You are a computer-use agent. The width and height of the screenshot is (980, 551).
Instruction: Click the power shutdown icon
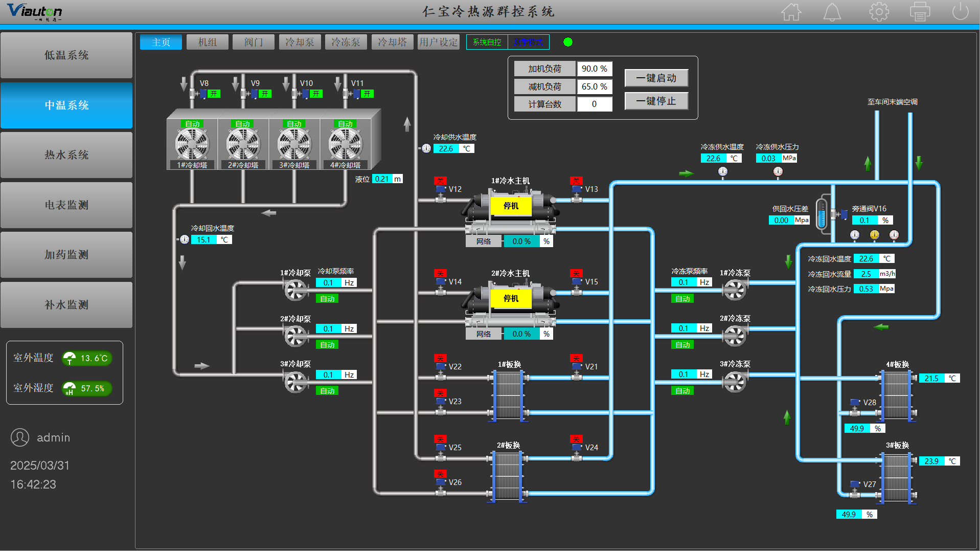pos(960,12)
